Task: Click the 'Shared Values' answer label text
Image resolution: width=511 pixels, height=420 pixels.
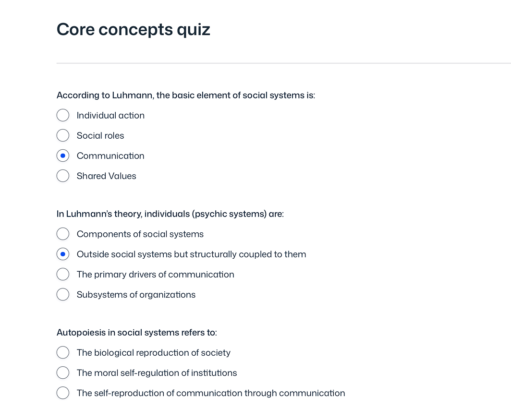Action: 106,176
